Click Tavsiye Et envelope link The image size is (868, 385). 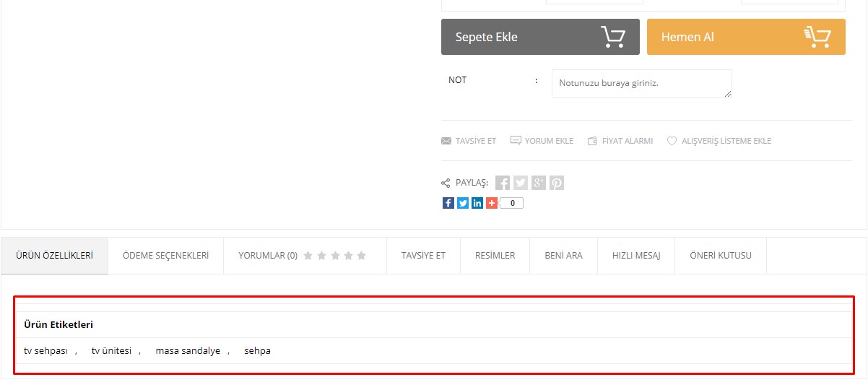click(x=469, y=141)
